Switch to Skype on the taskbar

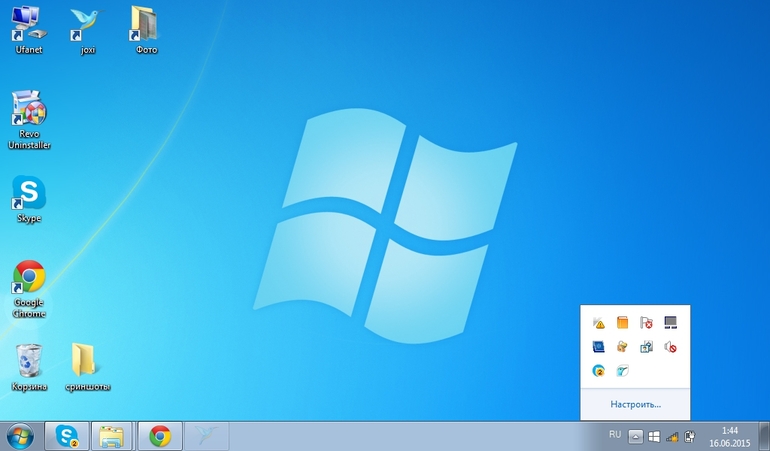click(x=68, y=436)
